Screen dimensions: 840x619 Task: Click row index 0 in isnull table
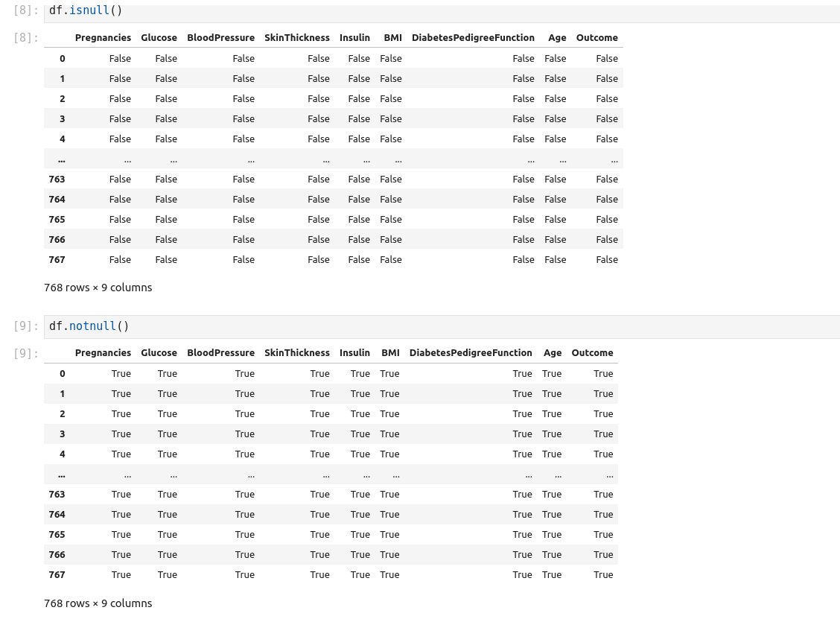(x=63, y=59)
